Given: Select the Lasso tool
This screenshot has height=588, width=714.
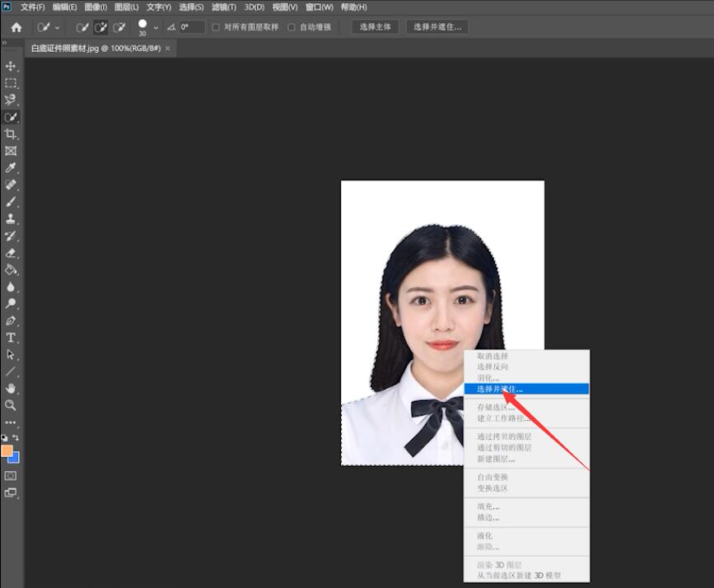Looking at the screenshot, I should [11, 100].
